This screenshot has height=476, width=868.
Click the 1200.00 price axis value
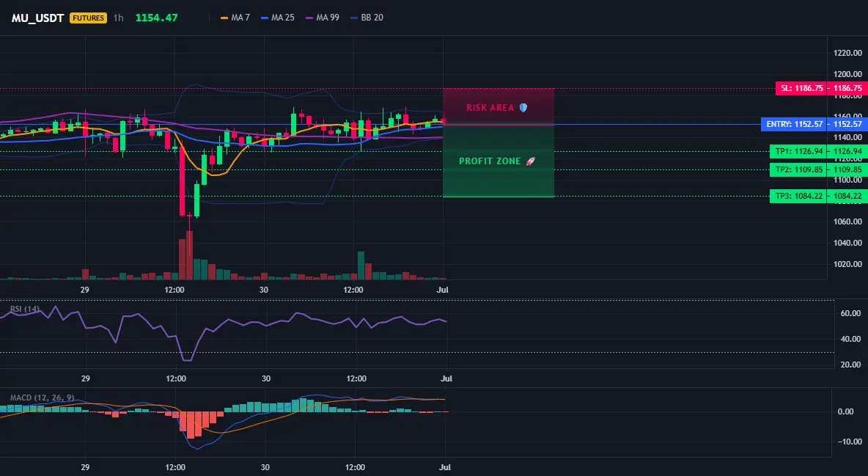click(x=847, y=74)
